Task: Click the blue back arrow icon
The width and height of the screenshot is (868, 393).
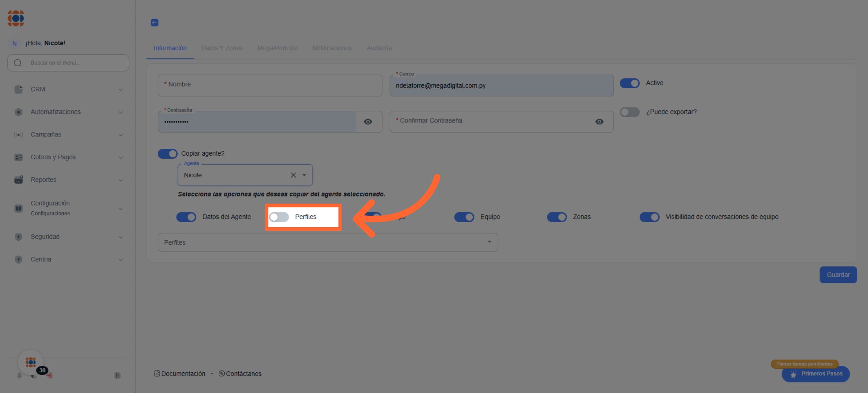Action: point(154,23)
